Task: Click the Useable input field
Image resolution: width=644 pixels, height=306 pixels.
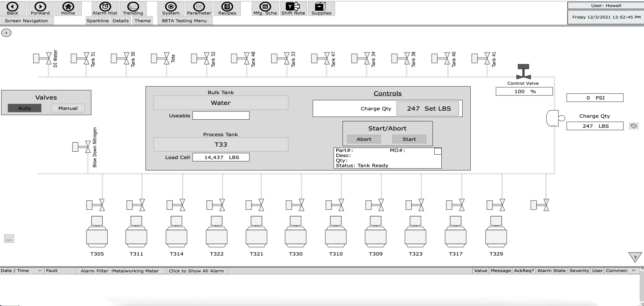Action: tap(221, 116)
